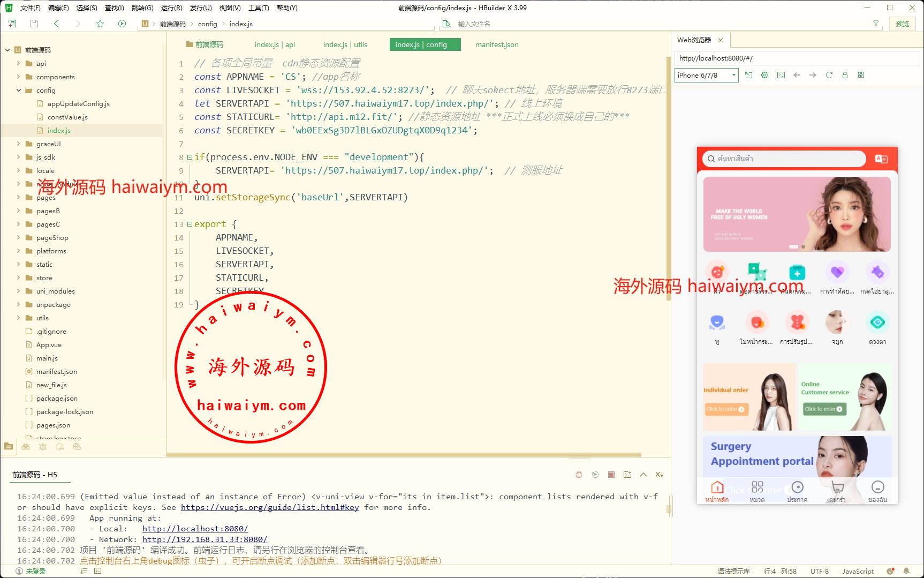Expand the pages folder

tap(19, 197)
